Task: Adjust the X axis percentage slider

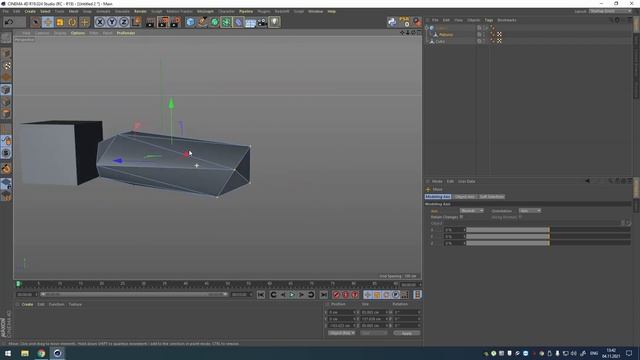Action: pos(548,230)
